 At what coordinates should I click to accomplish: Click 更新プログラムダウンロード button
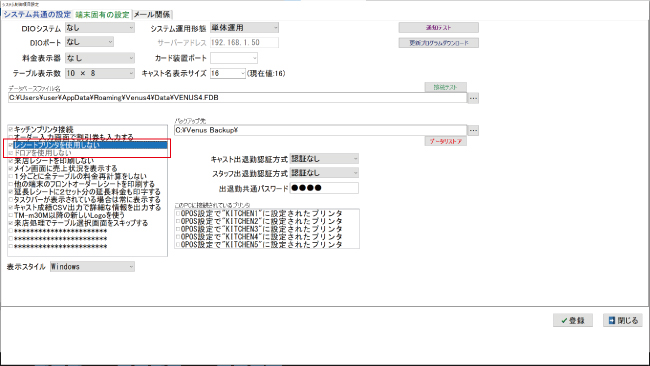click(x=439, y=43)
